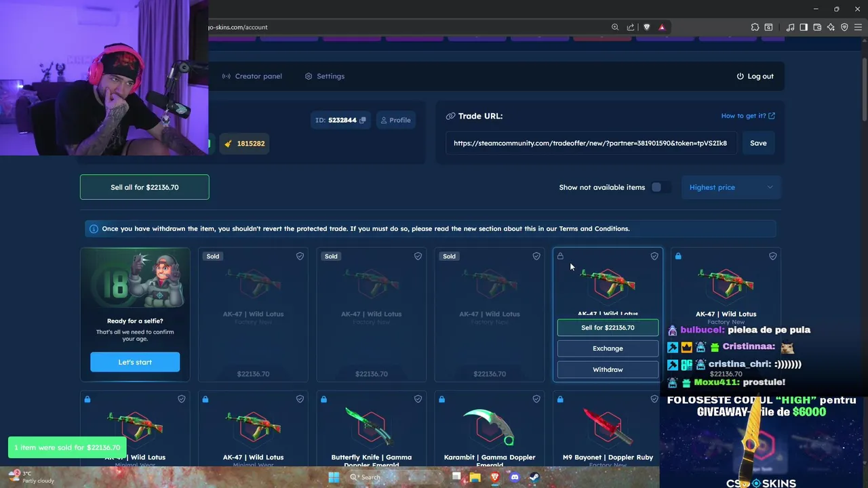
Task: Click the 'Trade URL:' label
Action: click(x=480, y=116)
